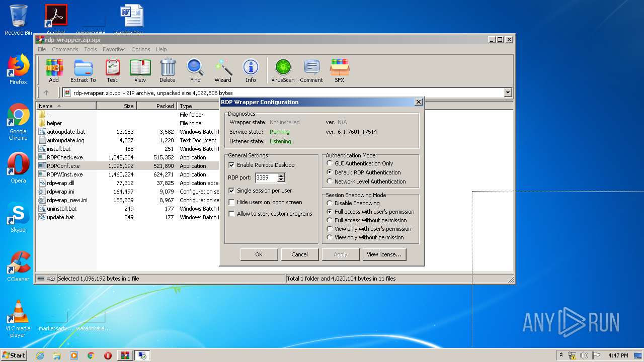This screenshot has width=644, height=362.
Task: Enable Hide users on logon screen
Action: [231, 202]
